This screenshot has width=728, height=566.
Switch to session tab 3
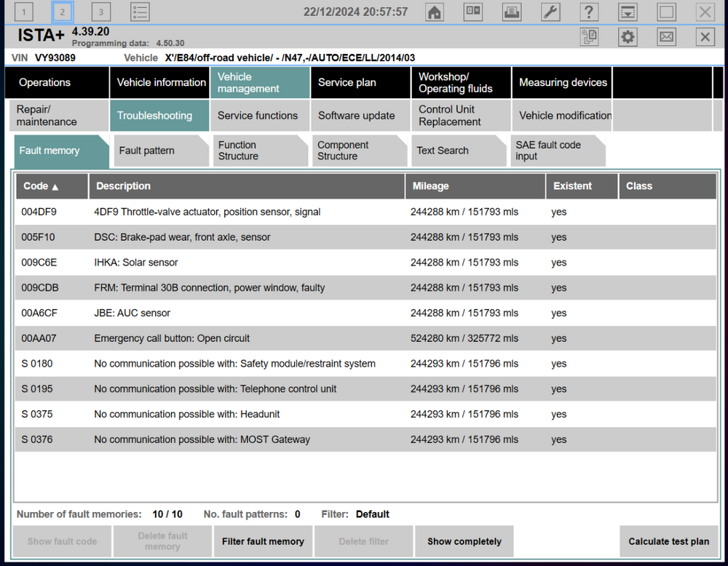click(100, 12)
